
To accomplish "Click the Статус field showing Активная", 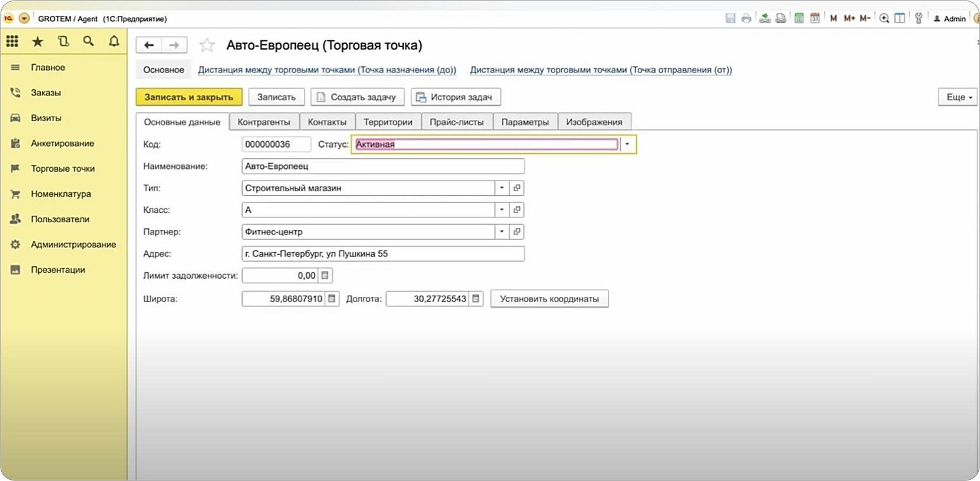I will click(x=486, y=144).
